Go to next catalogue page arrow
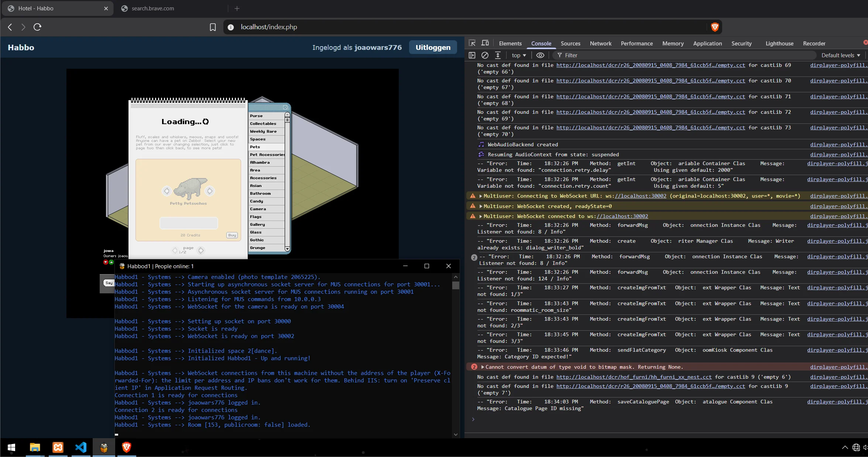 pos(201,250)
